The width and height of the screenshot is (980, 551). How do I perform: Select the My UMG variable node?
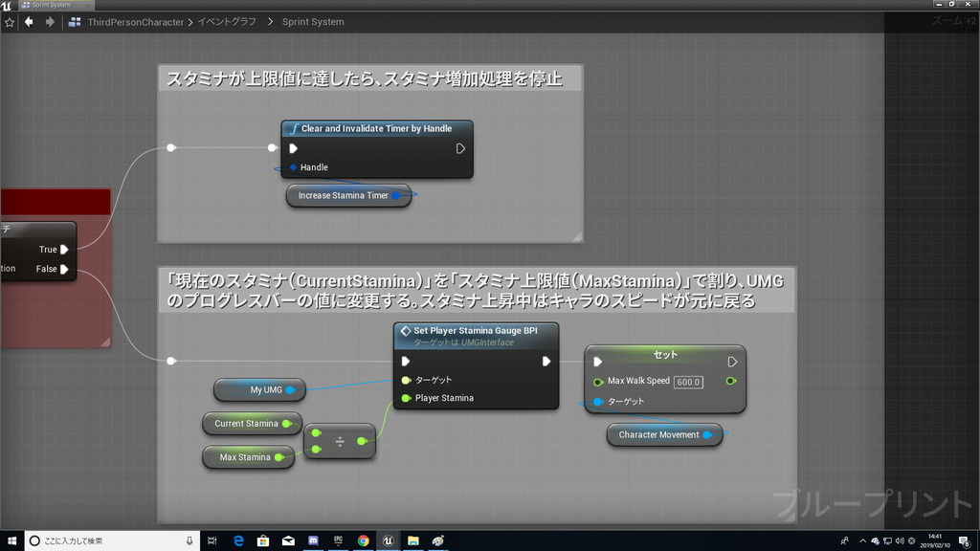click(x=259, y=390)
